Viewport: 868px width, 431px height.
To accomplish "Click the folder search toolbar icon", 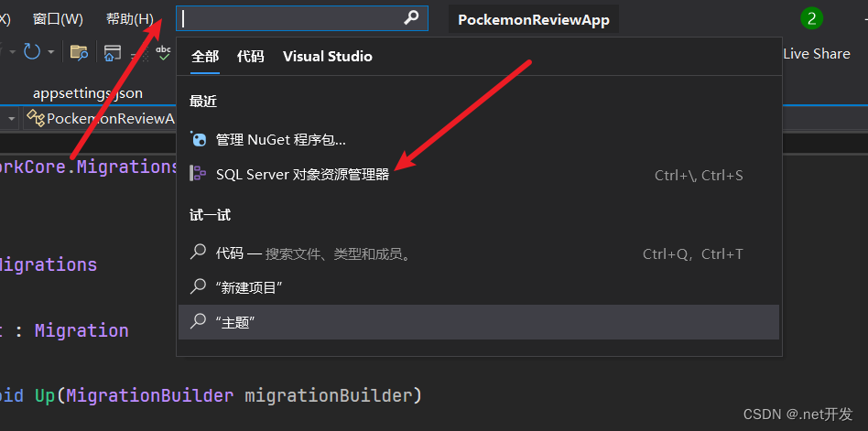I will pos(79,52).
